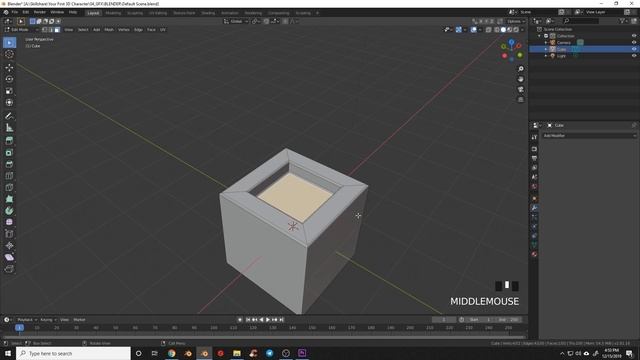
Task: Toggle X-ray display
Action: [489, 30]
